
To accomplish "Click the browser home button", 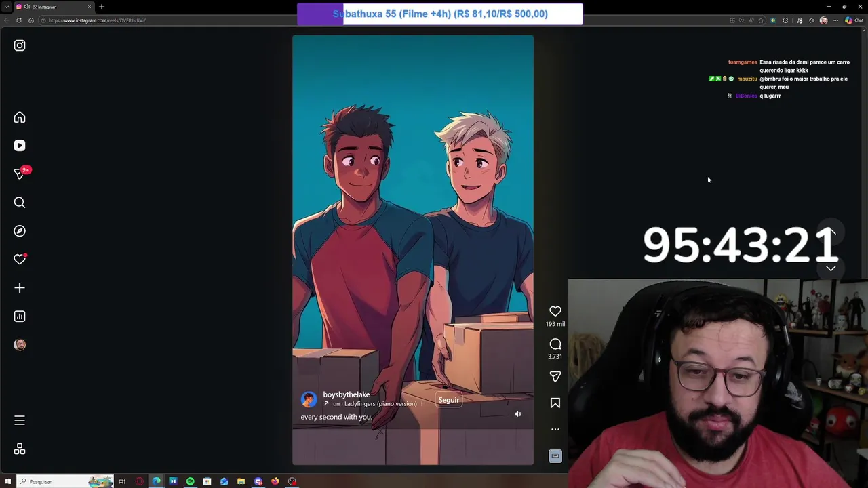I will pyautogui.click(x=31, y=20).
